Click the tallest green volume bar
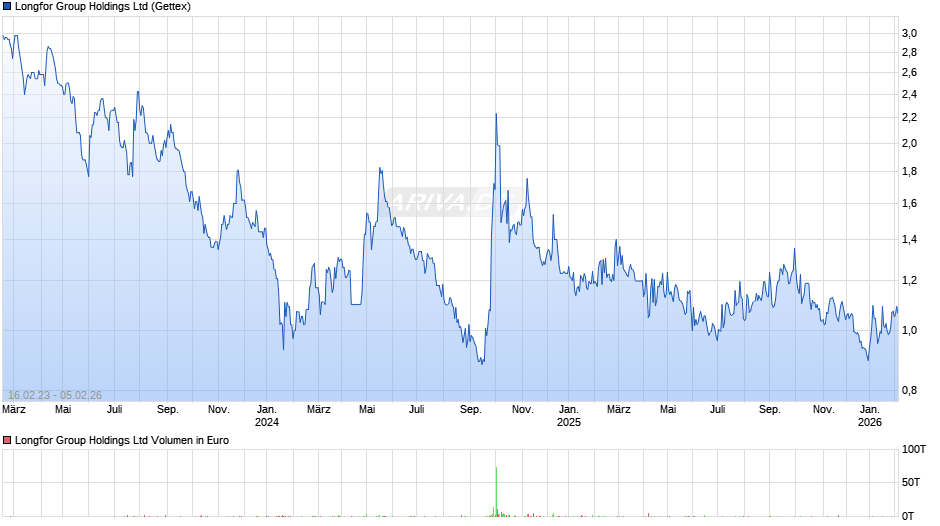 (x=496, y=491)
